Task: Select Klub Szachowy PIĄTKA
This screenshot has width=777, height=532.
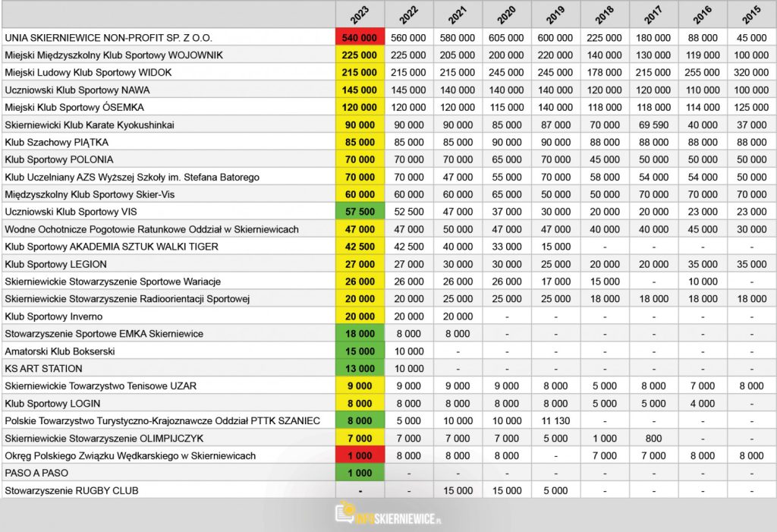Action: [x=56, y=142]
